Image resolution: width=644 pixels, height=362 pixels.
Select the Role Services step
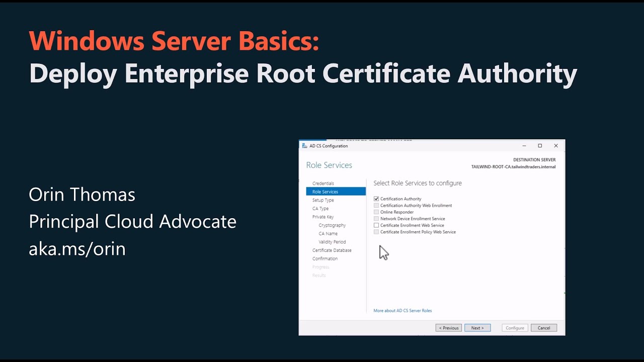(336, 192)
